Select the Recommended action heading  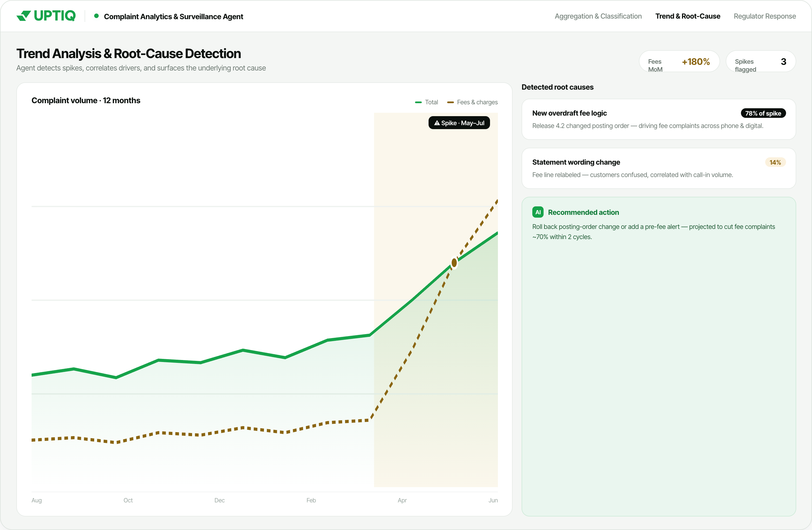[x=583, y=212]
